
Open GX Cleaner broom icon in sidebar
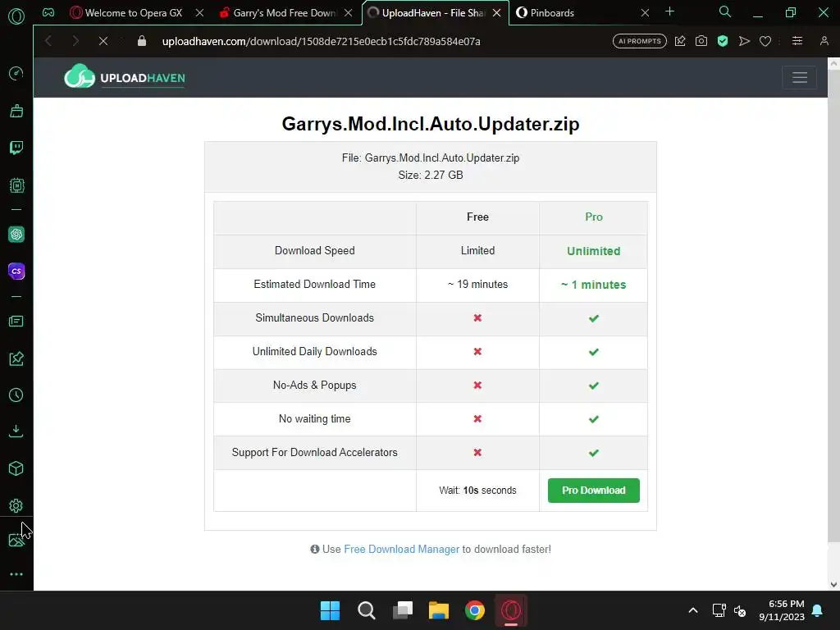[x=16, y=111]
